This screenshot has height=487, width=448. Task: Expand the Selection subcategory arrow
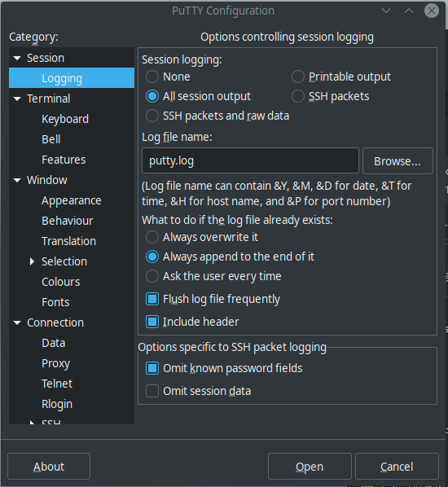(x=32, y=261)
